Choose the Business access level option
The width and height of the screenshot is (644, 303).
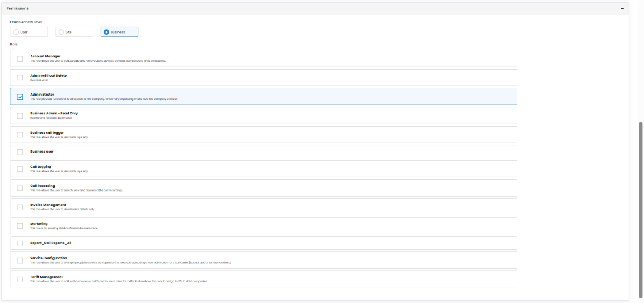[x=106, y=32]
